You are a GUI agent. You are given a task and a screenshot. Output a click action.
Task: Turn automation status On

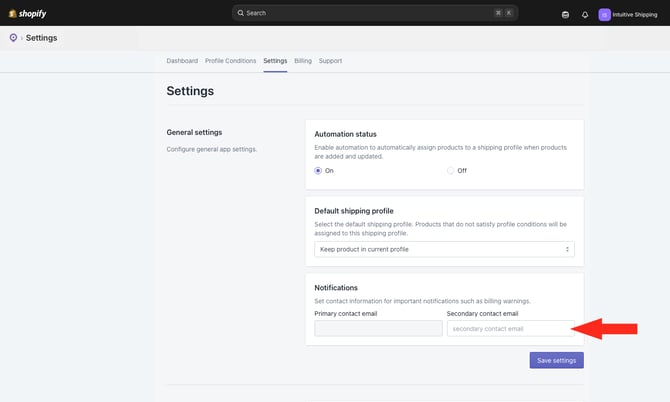click(x=318, y=170)
